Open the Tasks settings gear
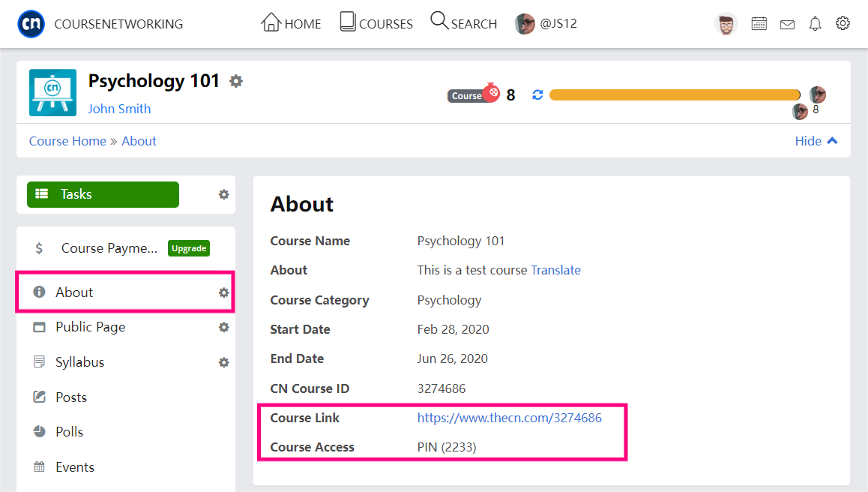This screenshot has height=492, width=868. coord(223,194)
